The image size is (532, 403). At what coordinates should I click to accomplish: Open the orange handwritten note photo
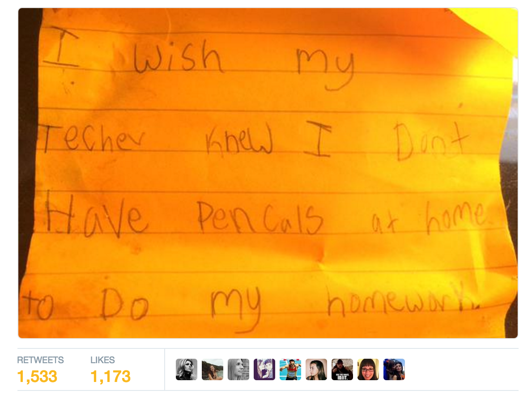[x=268, y=173]
